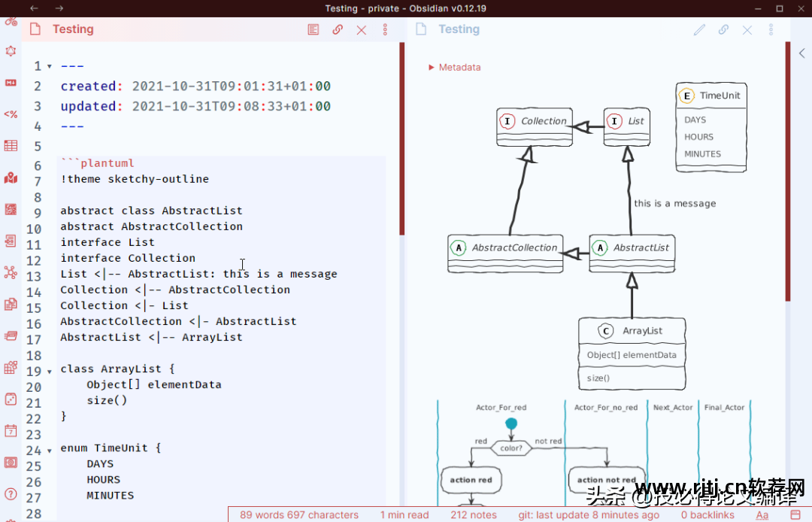Open more options menu in left editor pane
The height and width of the screenshot is (522, 812).
click(x=385, y=29)
